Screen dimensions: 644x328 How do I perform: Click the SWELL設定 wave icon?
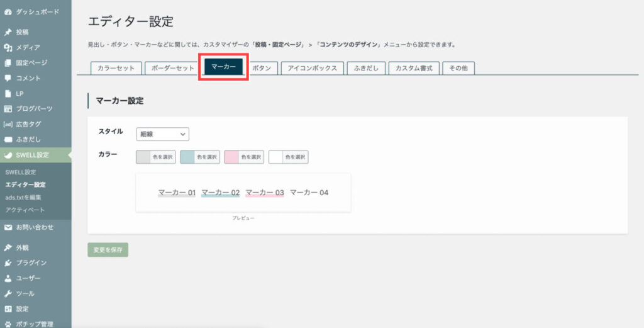[8, 155]
